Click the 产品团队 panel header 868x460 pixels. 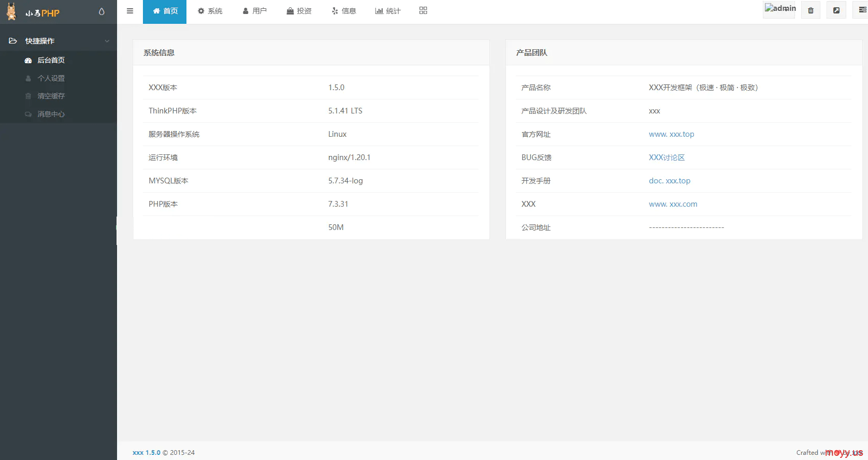(x=684, y=53)
